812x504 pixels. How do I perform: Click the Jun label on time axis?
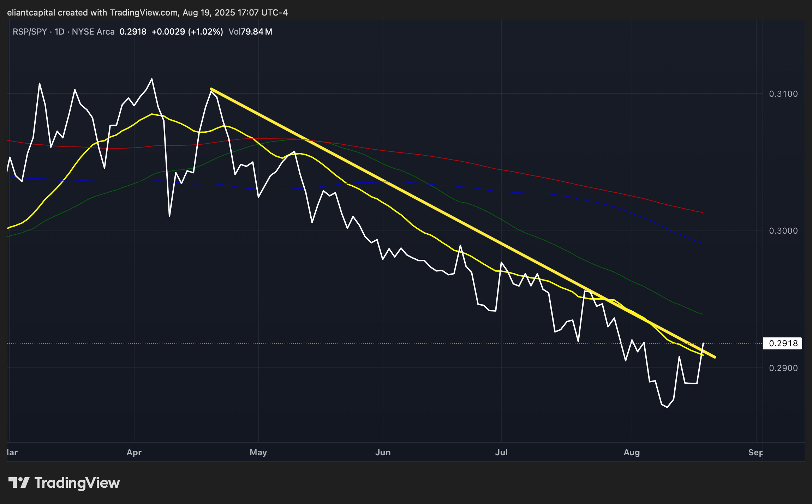(x=383, y=452)
